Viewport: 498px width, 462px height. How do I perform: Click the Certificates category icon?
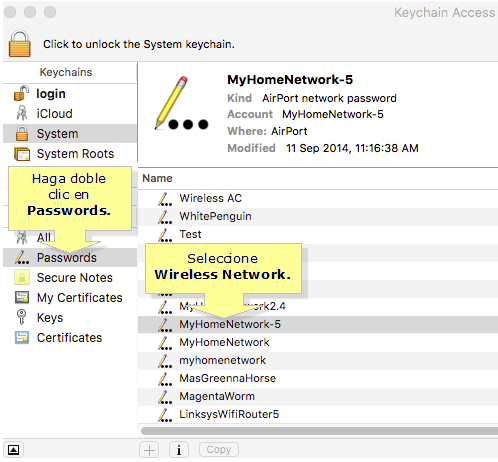(22, 337)
